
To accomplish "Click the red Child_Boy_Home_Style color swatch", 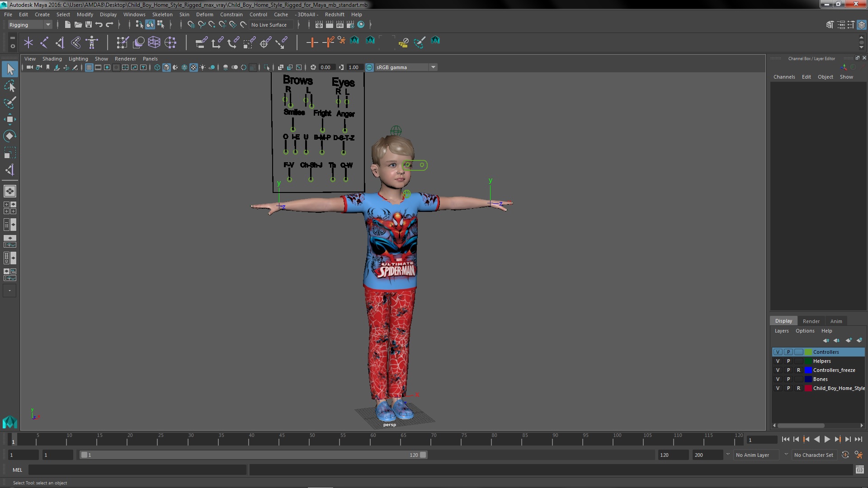I will coord(808,388).
